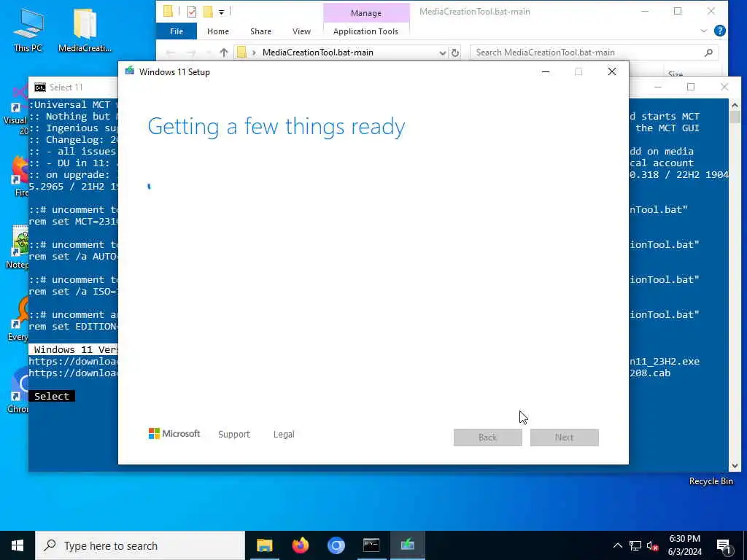Open the address bar history dropdown
747x560 pixels.
(x=443, y=52)
